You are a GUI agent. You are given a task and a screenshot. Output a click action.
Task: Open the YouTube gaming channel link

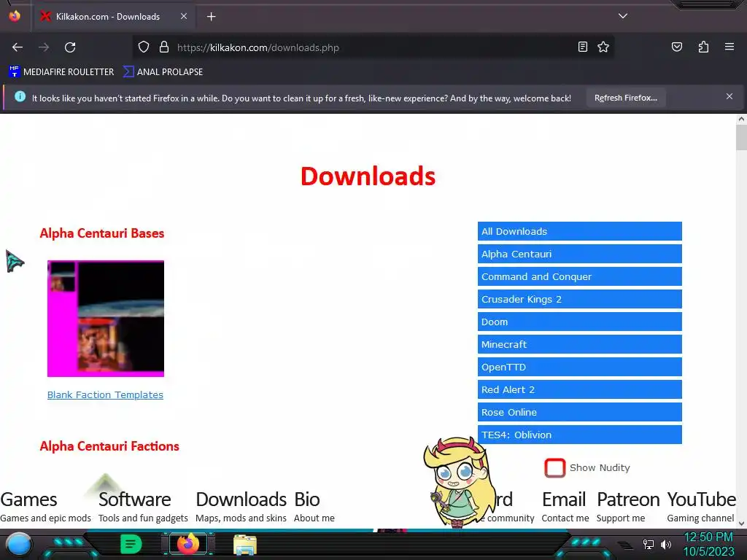point(701,507)
